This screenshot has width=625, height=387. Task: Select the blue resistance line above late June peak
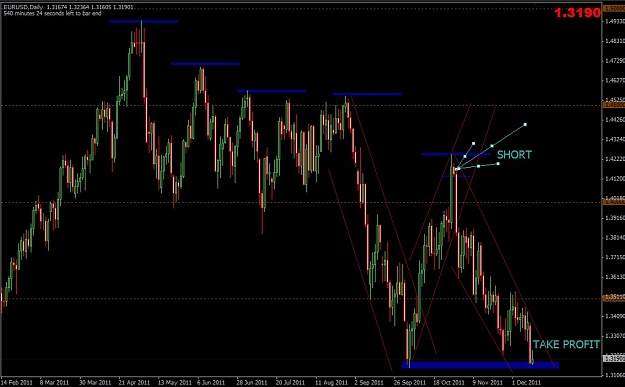click(271, 91)
